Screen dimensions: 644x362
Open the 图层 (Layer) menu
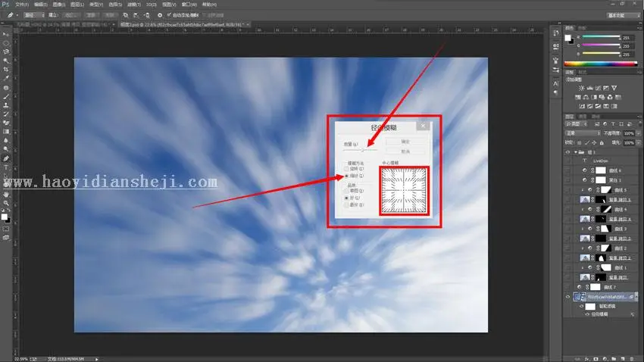[x=77, y=5]
